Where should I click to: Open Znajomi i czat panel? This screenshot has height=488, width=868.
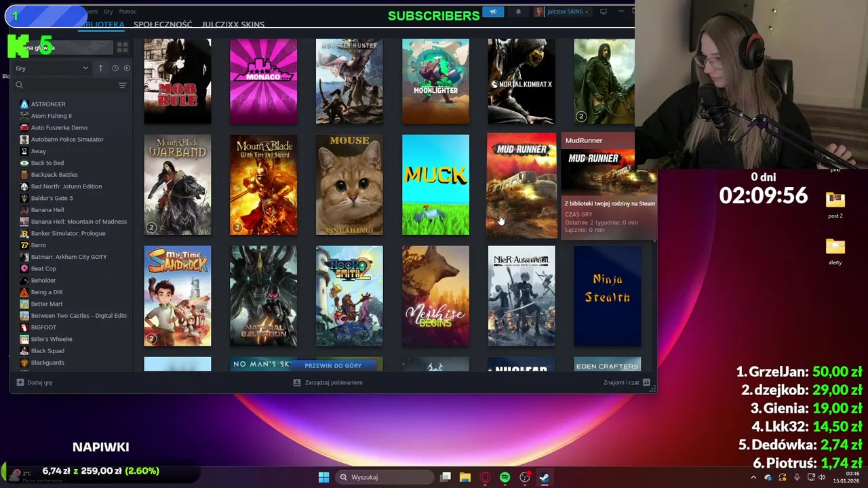pos(627,382)
